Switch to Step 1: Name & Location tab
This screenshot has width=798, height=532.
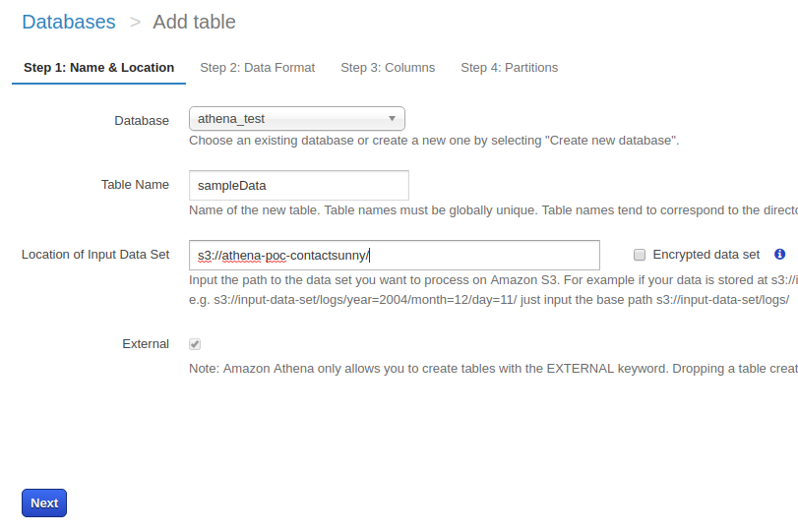[x=98, y=68]
